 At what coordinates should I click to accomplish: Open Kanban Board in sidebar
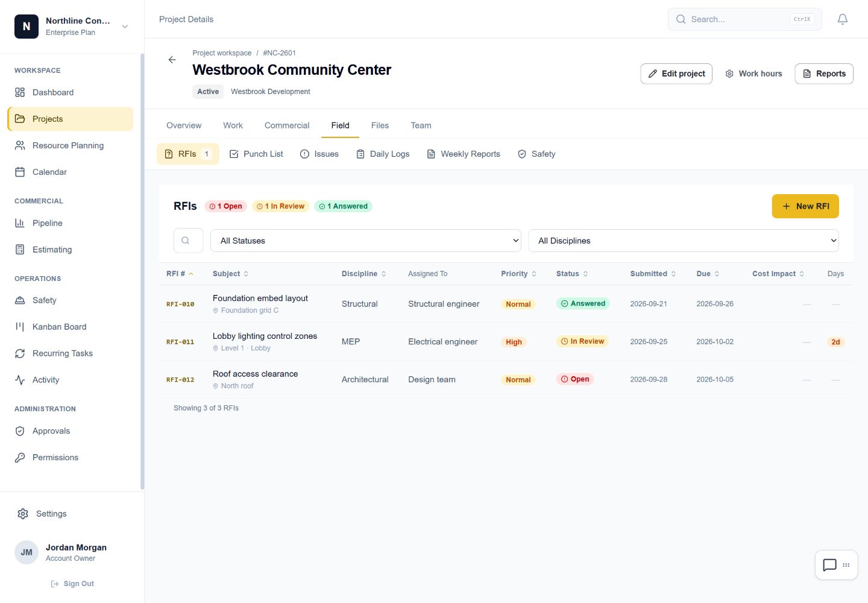(x=70, y=327)
